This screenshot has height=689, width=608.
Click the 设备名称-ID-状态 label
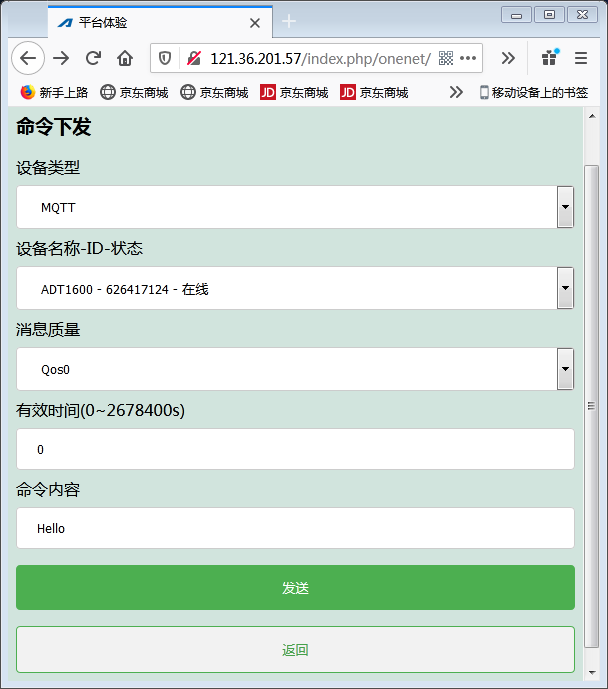[x=80, y=248]
